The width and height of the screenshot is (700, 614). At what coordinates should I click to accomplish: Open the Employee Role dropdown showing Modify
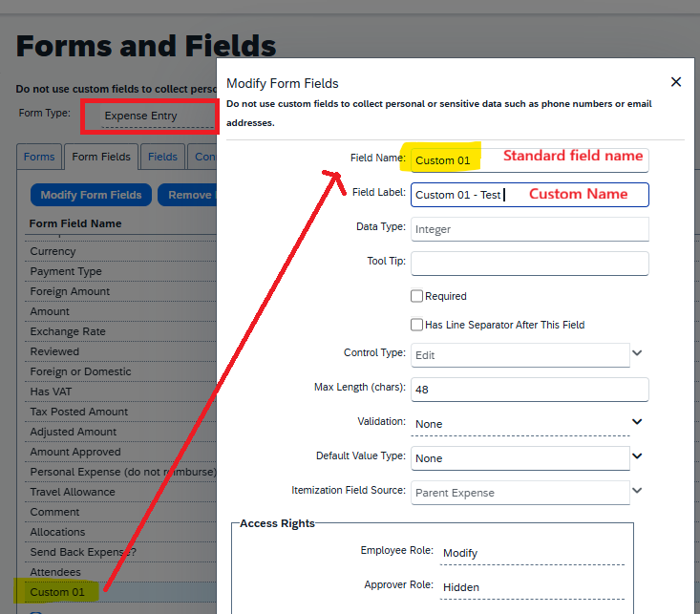532,553
